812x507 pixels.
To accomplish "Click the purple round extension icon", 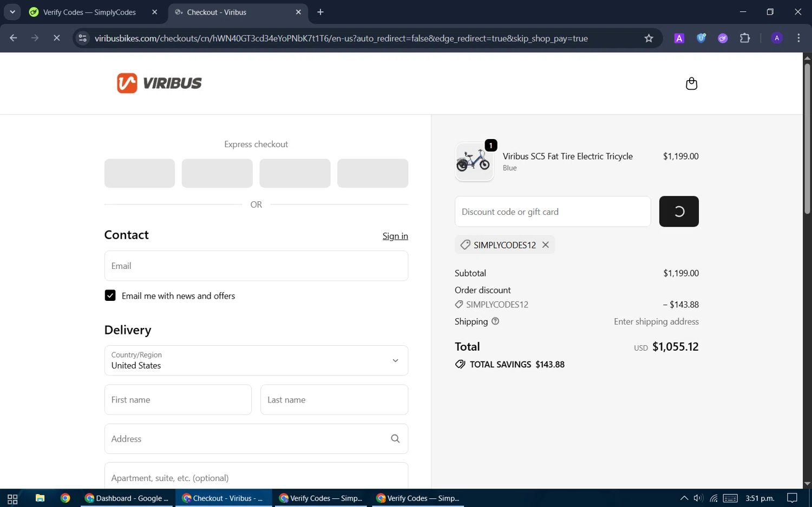I will (723, 38).
